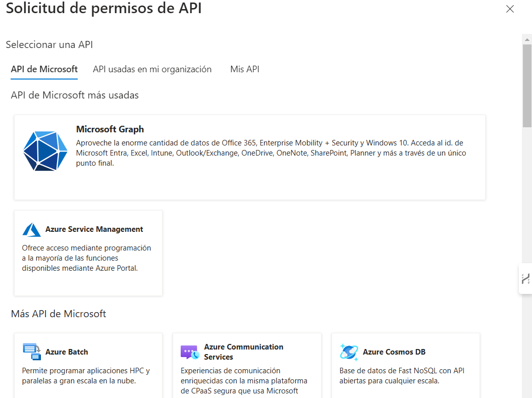The height and width of the screenshot is (398, 532).
Task: Select the Microsoft Graph hexagon icon
Action: click(45, 150)
